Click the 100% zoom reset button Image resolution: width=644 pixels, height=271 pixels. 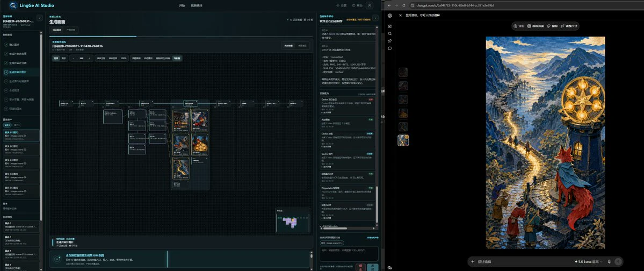[123, 59]
